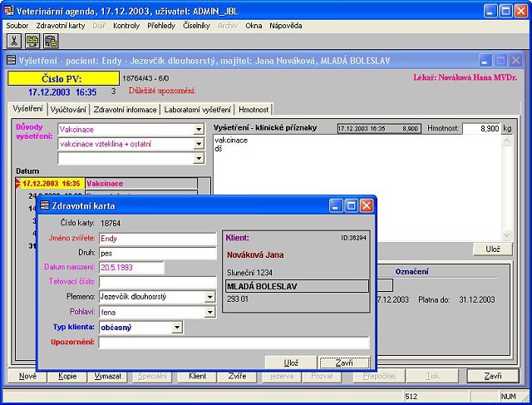Open the Číselníky menu
The image size is (532, 405).
click(196, 26)
